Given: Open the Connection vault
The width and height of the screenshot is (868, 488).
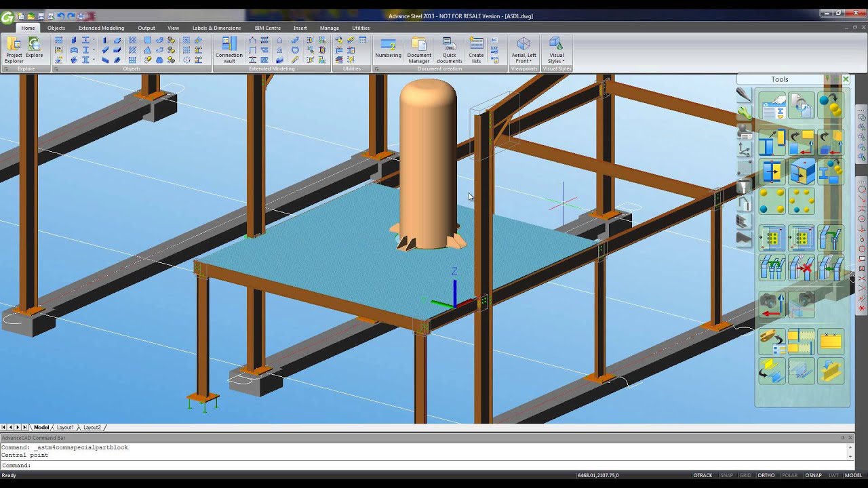Looking at the screenshot, I should click(x=229, y=51).
